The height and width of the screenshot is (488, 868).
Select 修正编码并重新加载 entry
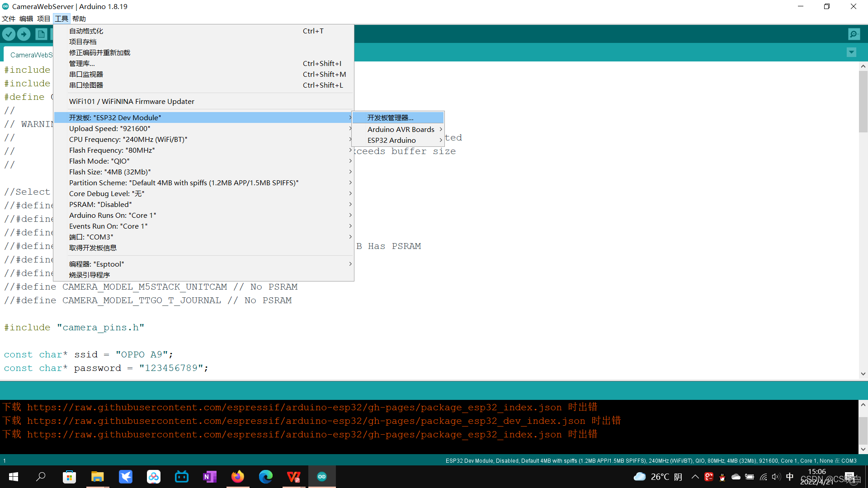pyautogui.click(x=203, y=52)
